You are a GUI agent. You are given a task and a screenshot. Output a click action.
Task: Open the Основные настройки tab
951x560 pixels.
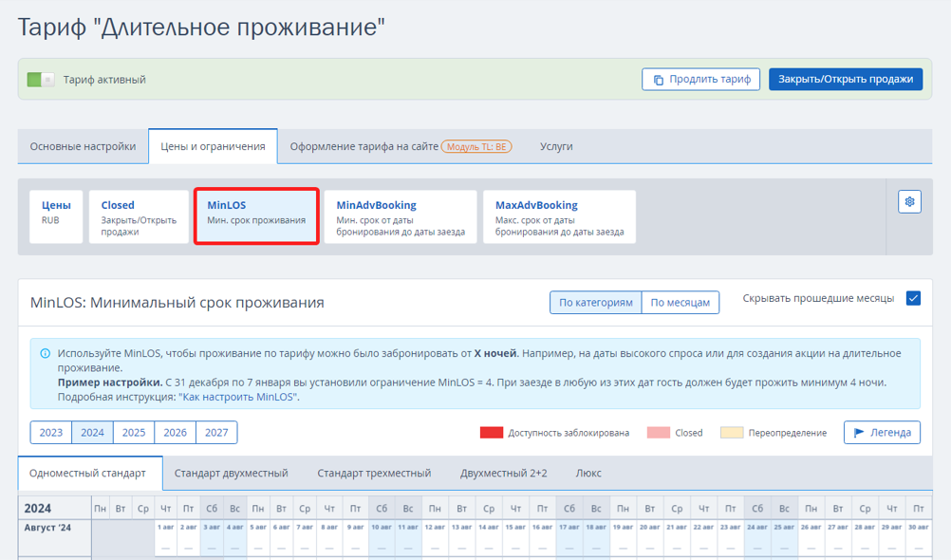(84, 146)
